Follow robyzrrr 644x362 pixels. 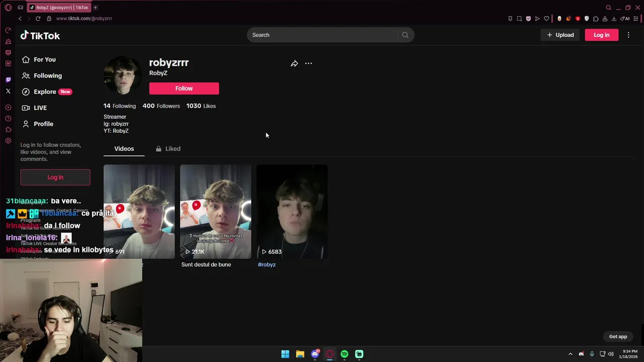tap(184, 88)
